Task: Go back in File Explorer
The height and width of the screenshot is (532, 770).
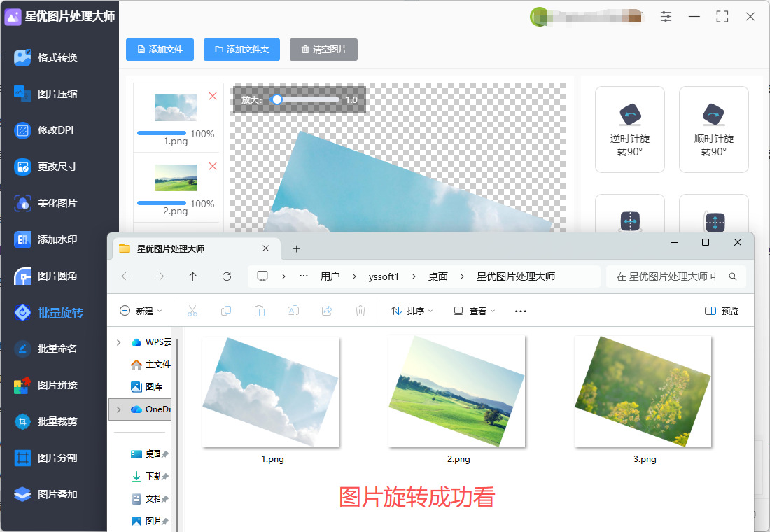Action: coord(126,276)
